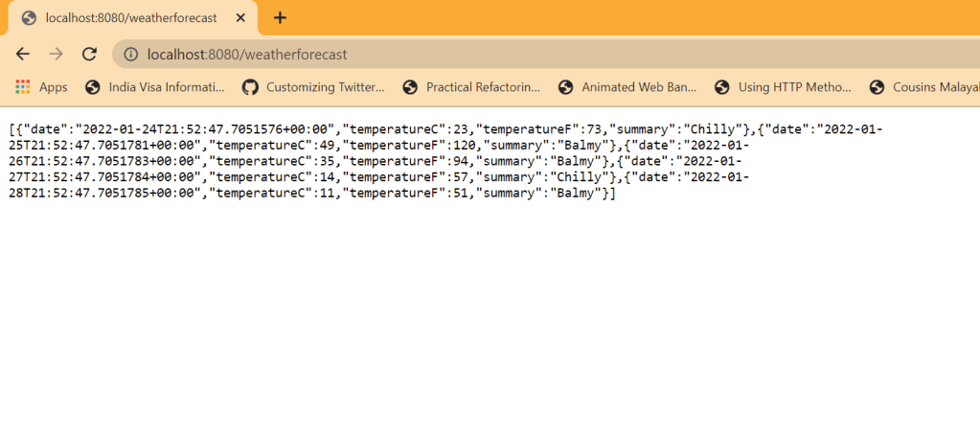Viewport: 980px width, 438px height.
Task: Open Practical Refactoring bookmark
Action: tap(471, 87)
